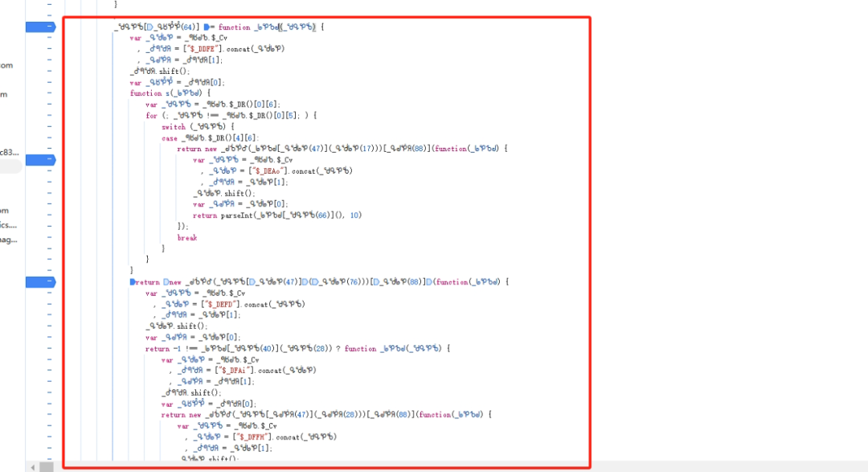Open the "ag..." entry in the navigator sidebar
Screen dimensions: 868x472
(x=8, y=240)
